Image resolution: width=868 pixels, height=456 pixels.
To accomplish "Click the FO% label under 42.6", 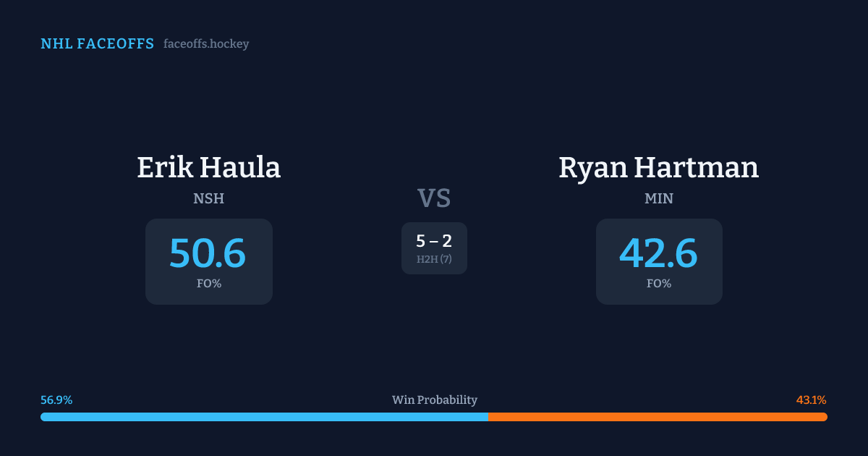I will [x=658, y=284].
